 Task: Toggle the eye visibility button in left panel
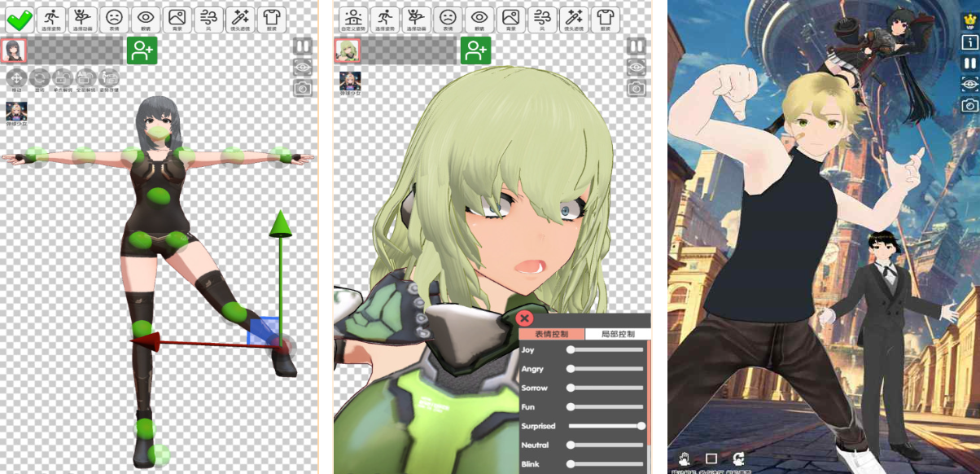(303, 67)
